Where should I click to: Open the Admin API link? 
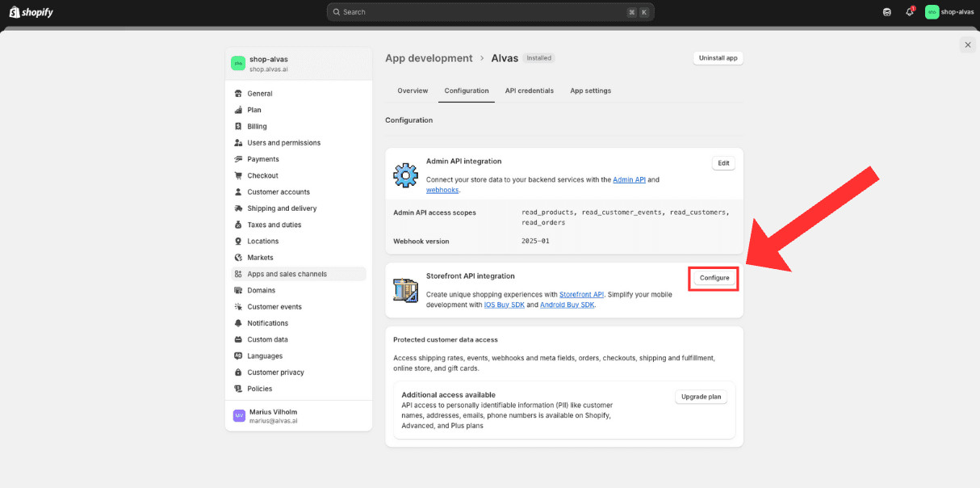coord(629,179)
